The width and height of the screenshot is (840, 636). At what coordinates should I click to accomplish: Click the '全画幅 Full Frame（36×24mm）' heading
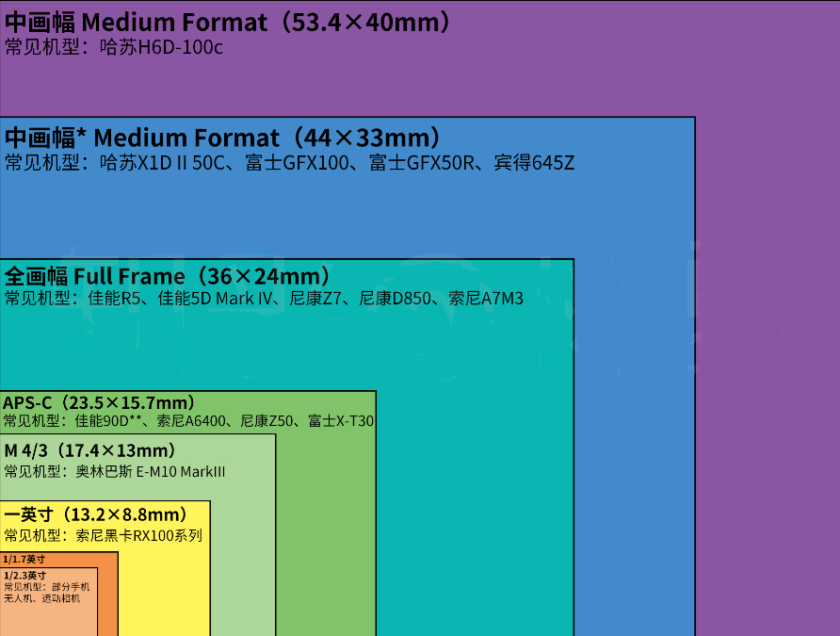[170, 276]
